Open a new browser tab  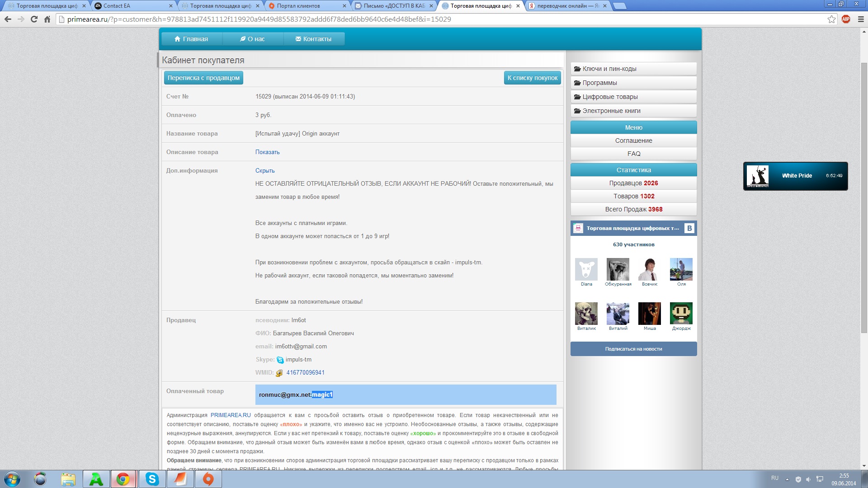620,6
